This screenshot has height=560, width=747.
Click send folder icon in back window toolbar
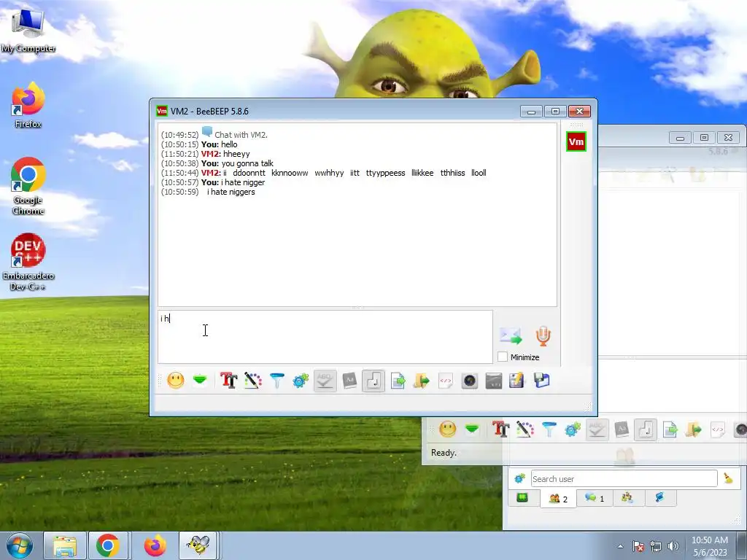694,429
